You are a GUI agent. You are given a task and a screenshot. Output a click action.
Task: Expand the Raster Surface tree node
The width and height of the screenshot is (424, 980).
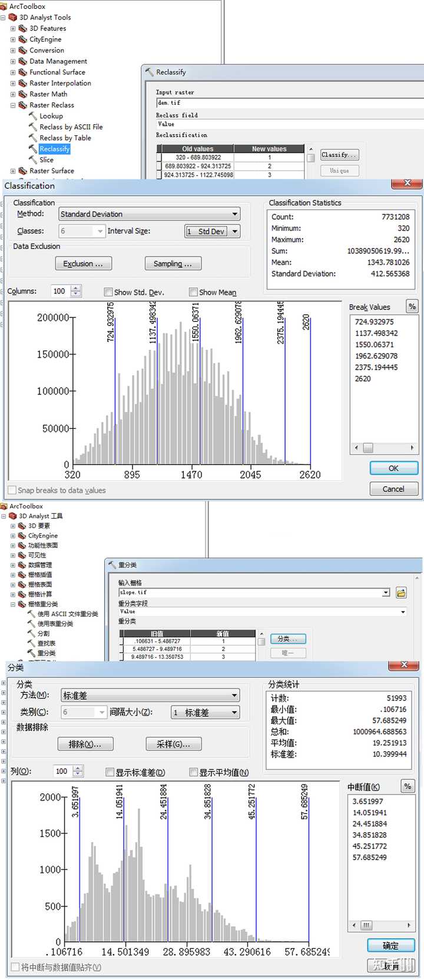click(x=13, y=171)
